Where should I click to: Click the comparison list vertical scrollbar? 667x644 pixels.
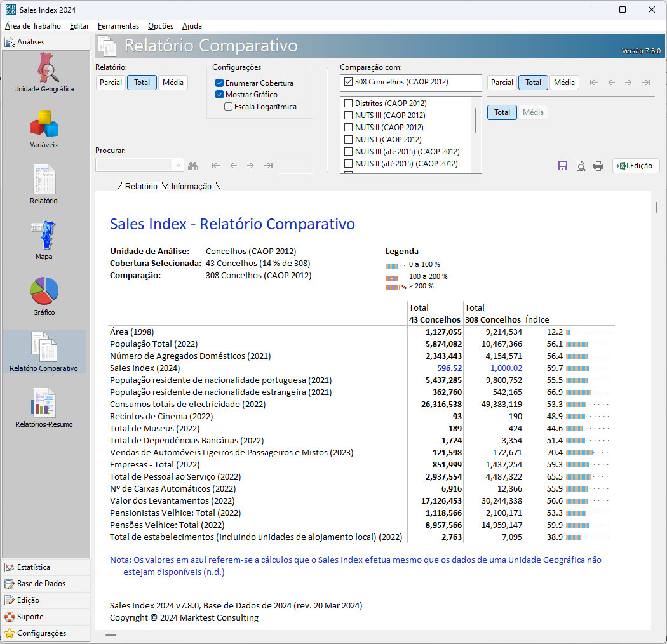click(476, 120)
